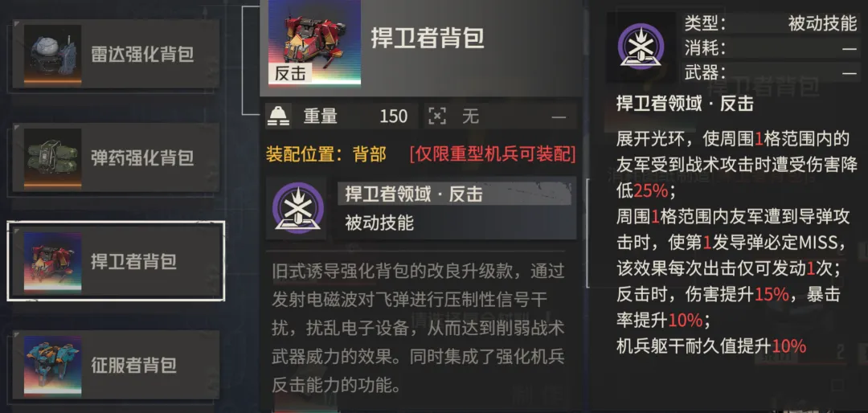Image resolution: width=868 pixels, height=413 pixels.
Task: Click the 装配位置:背部 label
Action: coord(326,154)
